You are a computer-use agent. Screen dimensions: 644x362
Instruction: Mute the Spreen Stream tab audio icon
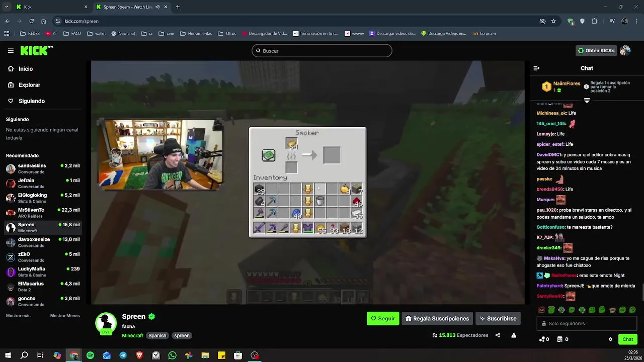pos(157,7)
